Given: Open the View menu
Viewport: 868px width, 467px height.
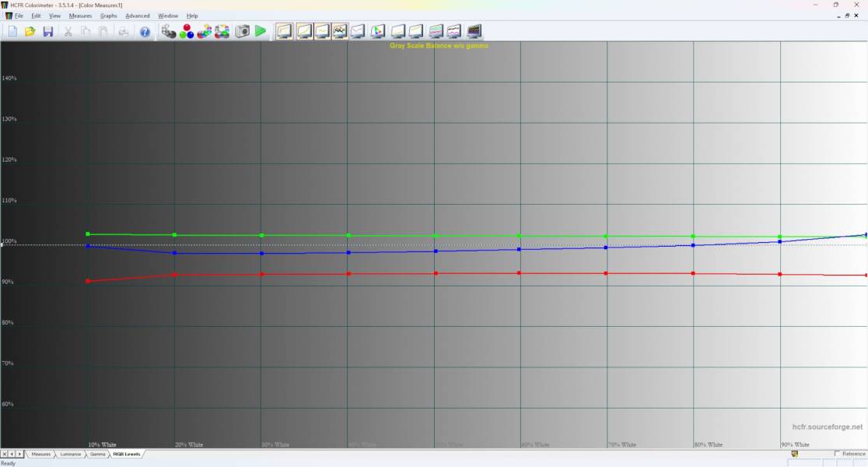Looking at the screenshot, I should (x=54, y=16).
